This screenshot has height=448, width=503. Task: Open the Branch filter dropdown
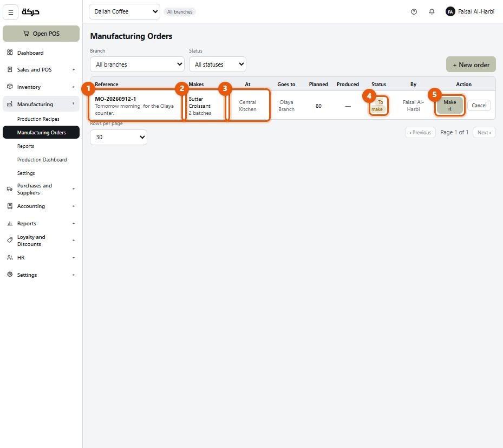coord(138,64)
